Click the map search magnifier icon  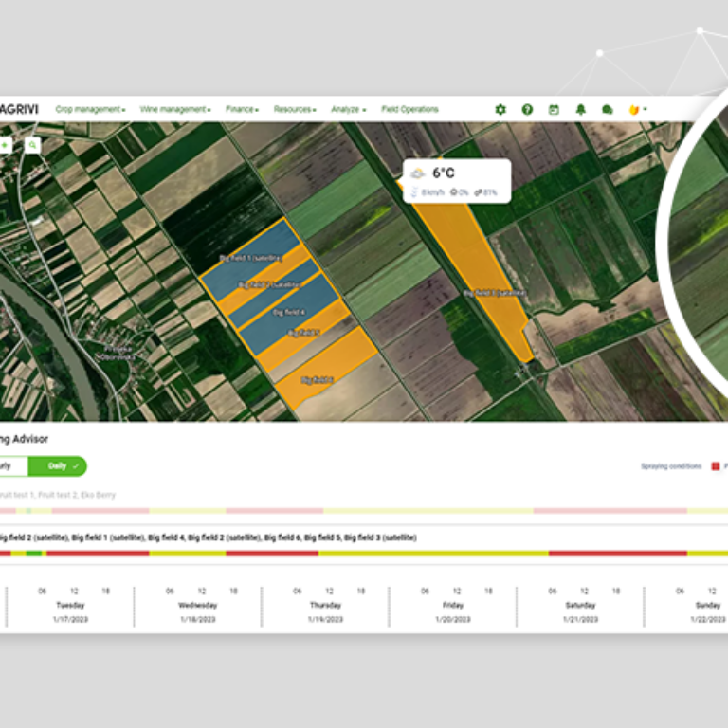tap(32, 145)
